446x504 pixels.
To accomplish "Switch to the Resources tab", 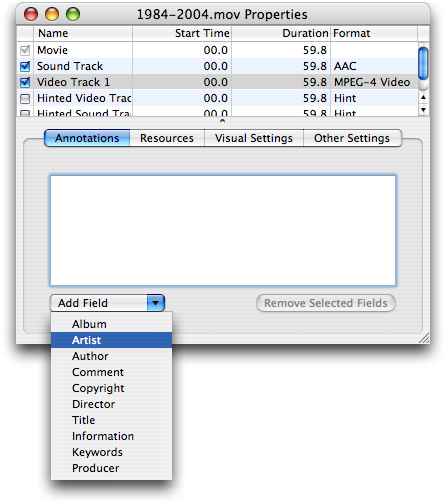I will (167, 138).
